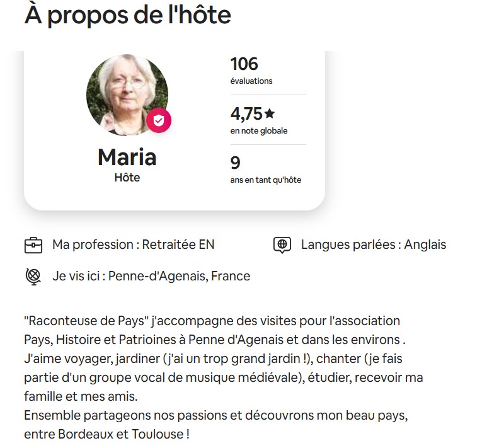This screenshot has height=448, width=482.
Task: Click Je vis ici : Penne-d'Agenais, France
Action: 151,276
